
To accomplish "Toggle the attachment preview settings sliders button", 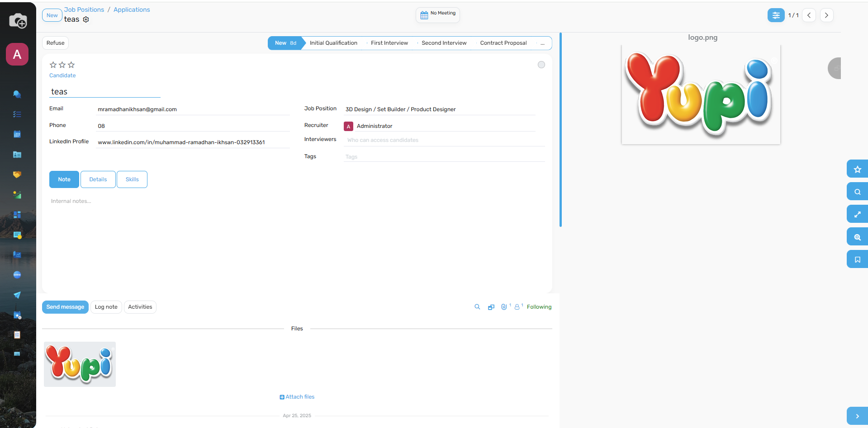I will [776, 15].
